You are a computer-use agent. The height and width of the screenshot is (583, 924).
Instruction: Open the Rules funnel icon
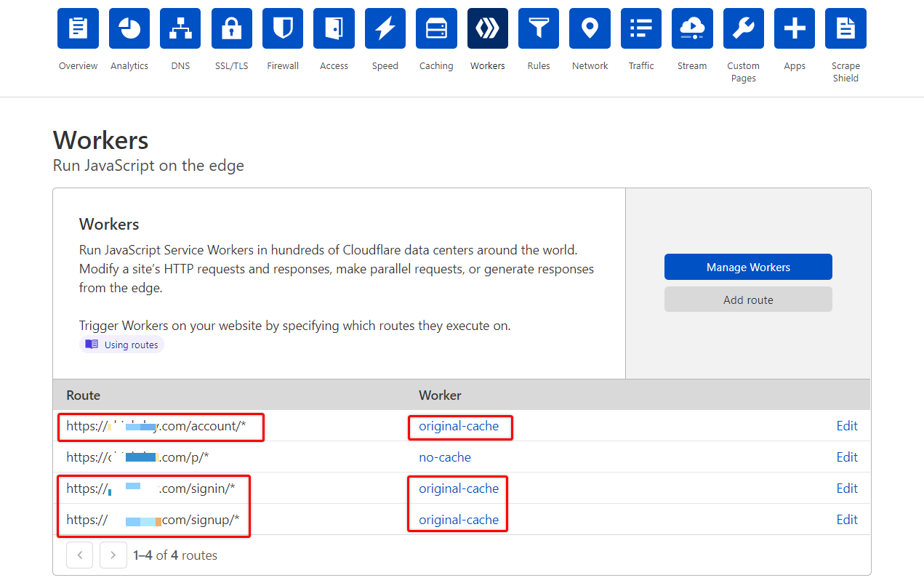[539, 28]
